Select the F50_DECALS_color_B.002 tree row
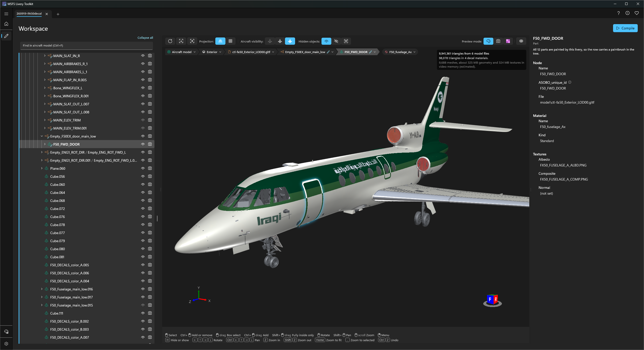This screenshot has height=350, width=644. coord(87,321)
